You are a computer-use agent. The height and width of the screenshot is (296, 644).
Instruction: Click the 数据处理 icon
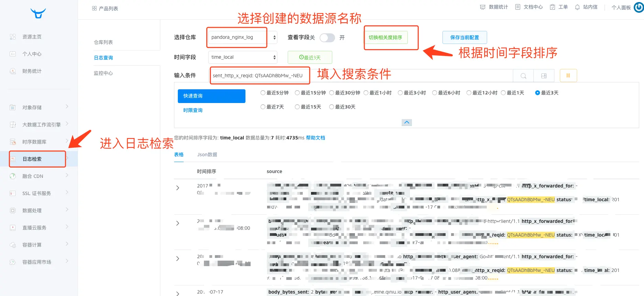(13, 210)
